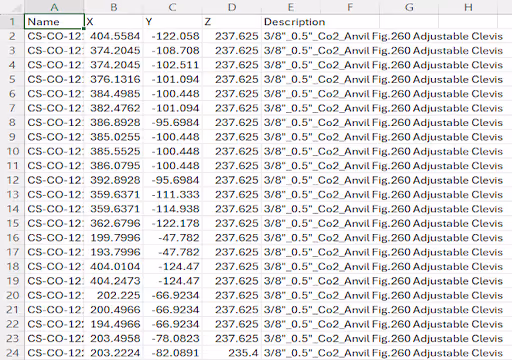Click cell with X value 386.0795
The height and width of the screenshot is (360, 512).
pos(113,166)
